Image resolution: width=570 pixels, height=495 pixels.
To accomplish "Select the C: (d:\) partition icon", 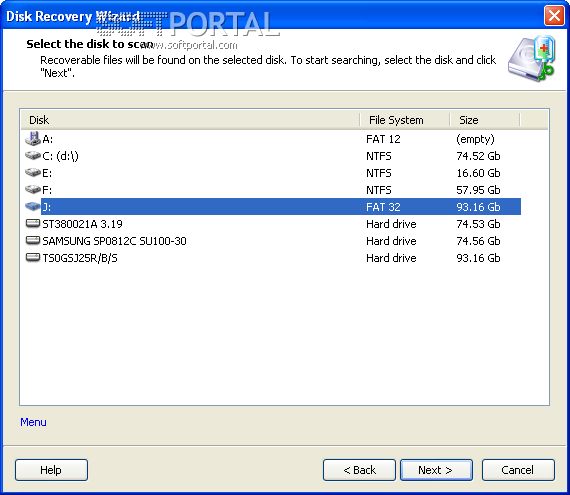I will [33, 156].
